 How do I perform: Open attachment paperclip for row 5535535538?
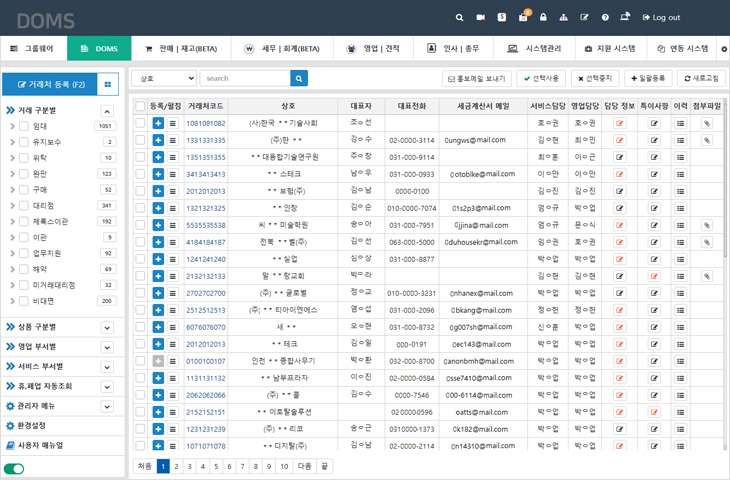click(x=707, y=225)
